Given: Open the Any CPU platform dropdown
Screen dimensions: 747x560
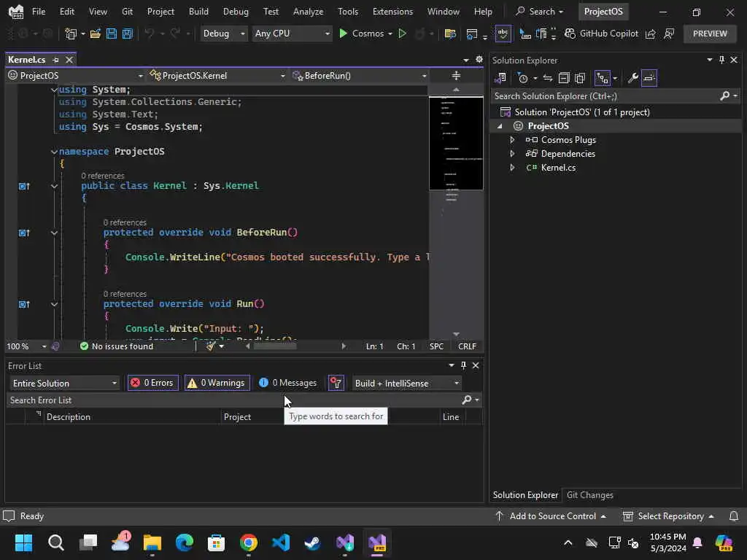Looking at the screenshot, I should click(x=292, y=34).
